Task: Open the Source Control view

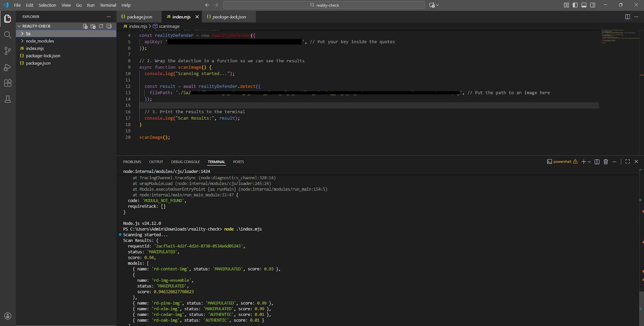Action: 8,51
